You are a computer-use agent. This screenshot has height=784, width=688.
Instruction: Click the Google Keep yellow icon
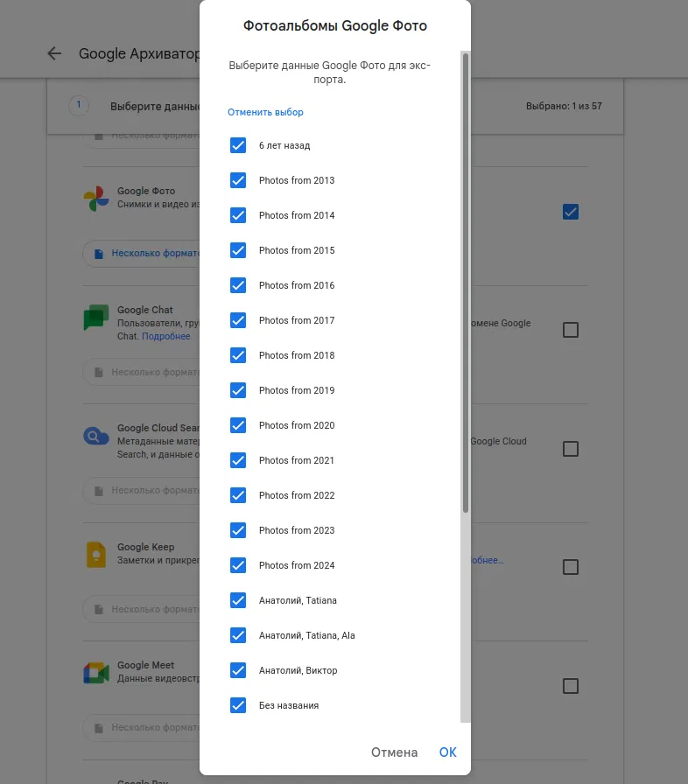[x=96, y=555]
